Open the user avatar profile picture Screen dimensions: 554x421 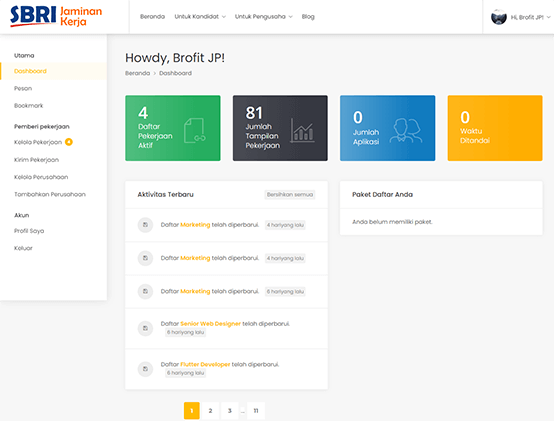click(499, 17)
